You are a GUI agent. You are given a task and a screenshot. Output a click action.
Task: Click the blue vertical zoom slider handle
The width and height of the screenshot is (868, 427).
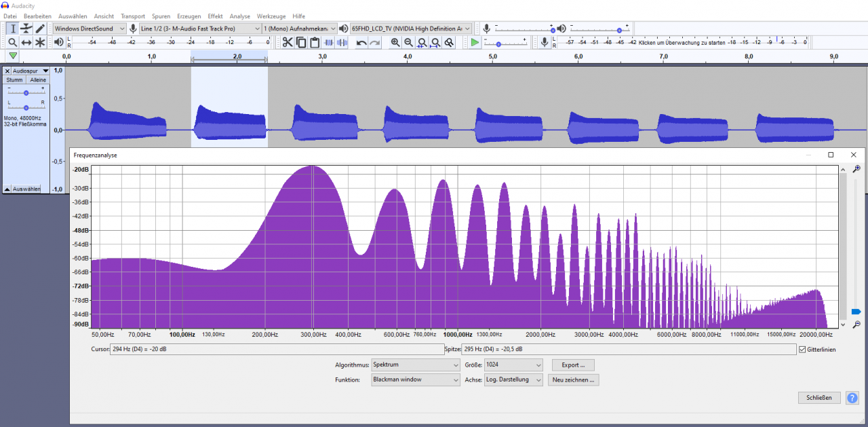[x=856, y=312]
